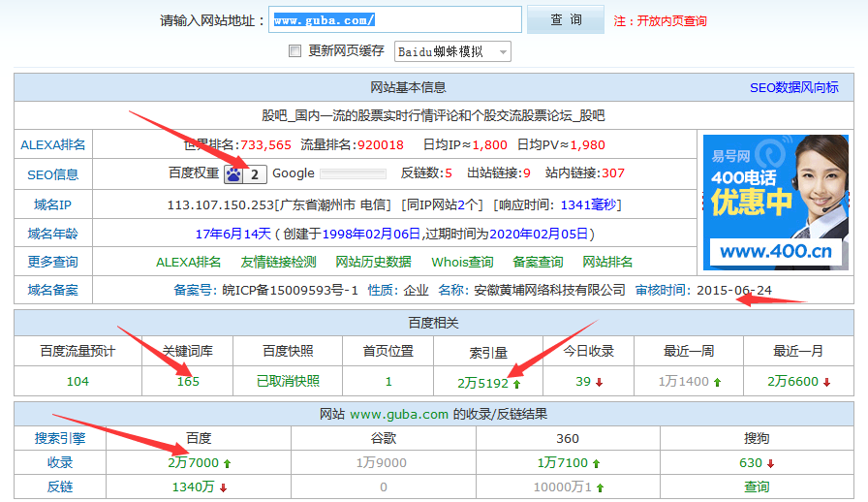
Task: Click 同IP网站 count 2
Action: pos(461,205)
